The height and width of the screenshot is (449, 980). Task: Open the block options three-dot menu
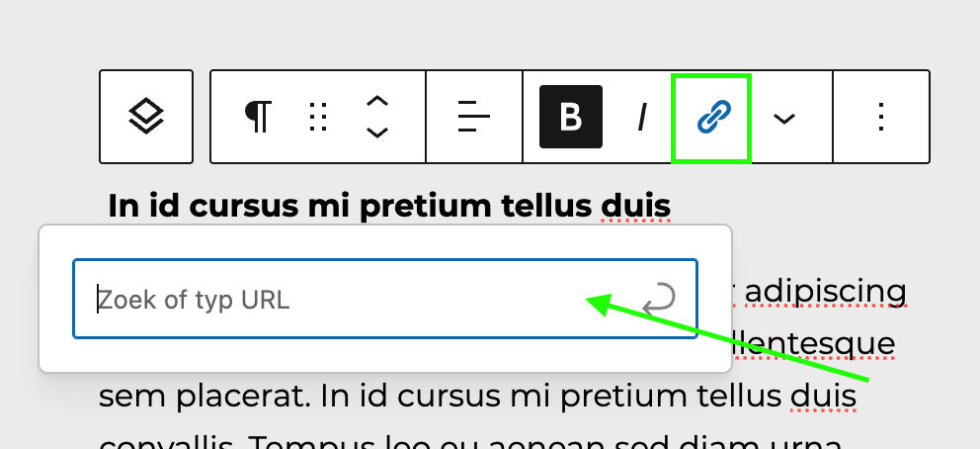pos(881,117)
